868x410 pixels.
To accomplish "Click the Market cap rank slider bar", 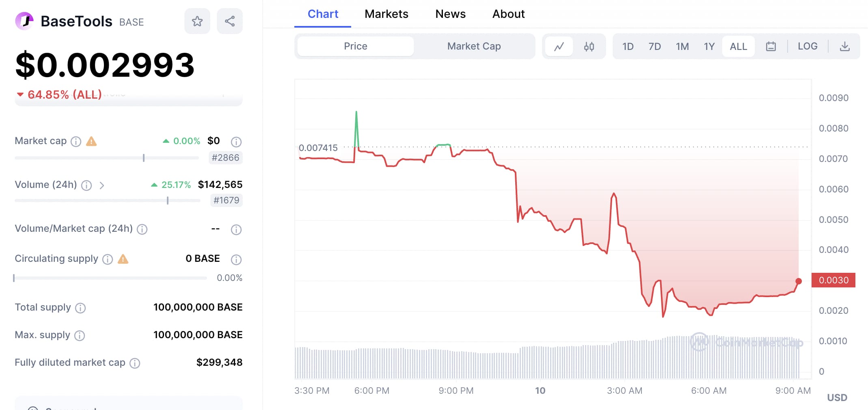I will pos(106,158).
